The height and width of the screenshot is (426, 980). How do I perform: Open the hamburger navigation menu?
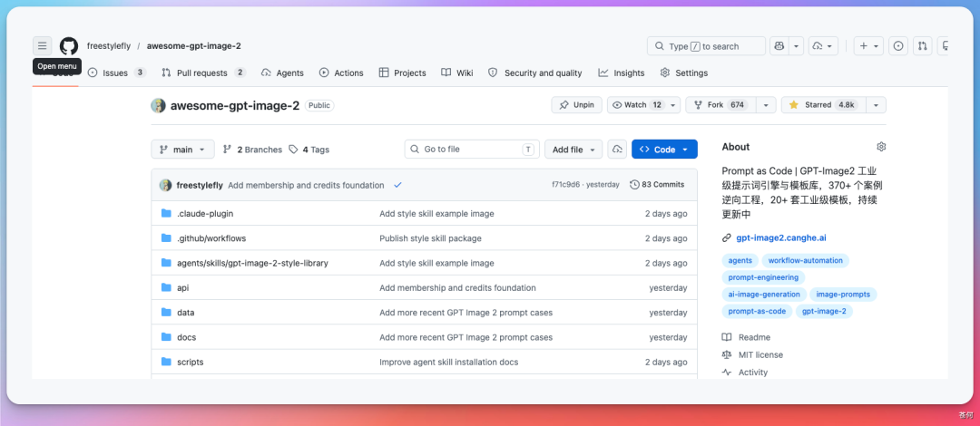42,45
